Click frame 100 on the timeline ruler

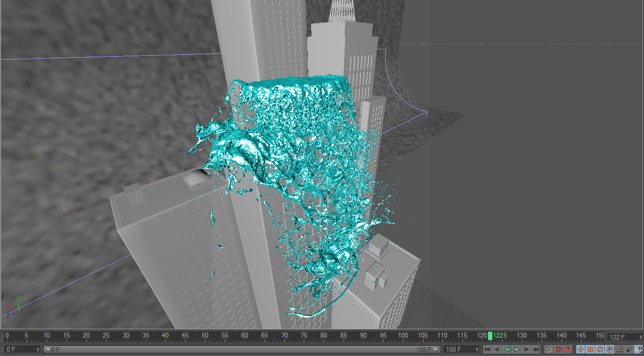pos(403,336)
